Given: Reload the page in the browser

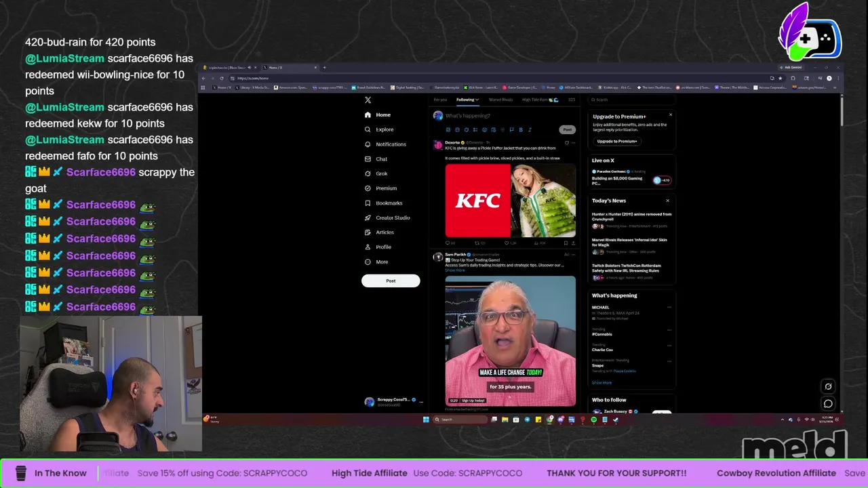Looking at the screenshot, I should pos(221,78).
